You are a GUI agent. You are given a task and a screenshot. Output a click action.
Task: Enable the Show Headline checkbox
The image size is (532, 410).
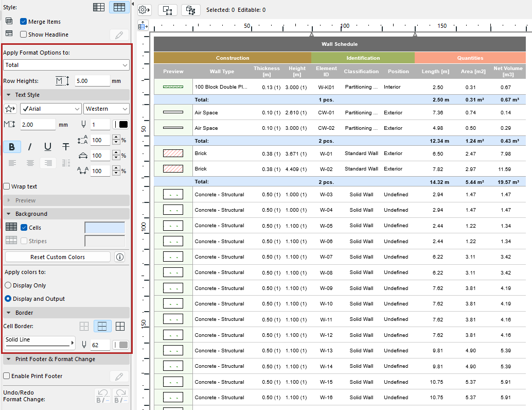(24, 35)
